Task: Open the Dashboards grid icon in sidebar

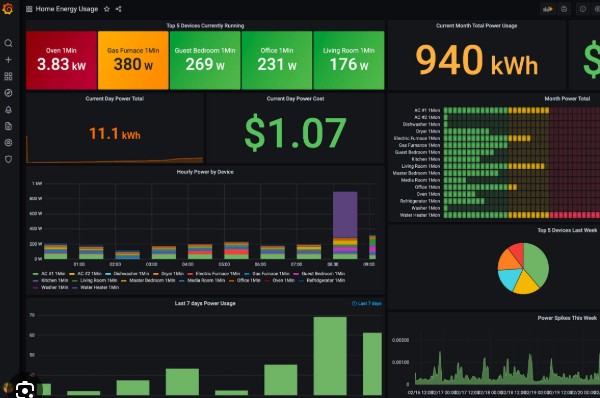Action: (8, 76)
